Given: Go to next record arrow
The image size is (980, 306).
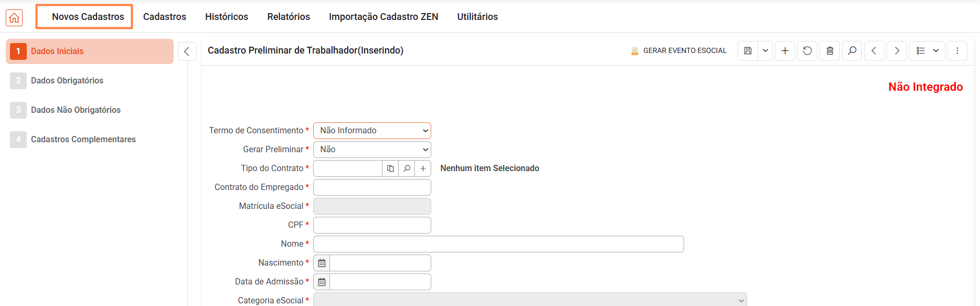Looking at the screenshot, I should pyautogui.click(x=897, y=51).
